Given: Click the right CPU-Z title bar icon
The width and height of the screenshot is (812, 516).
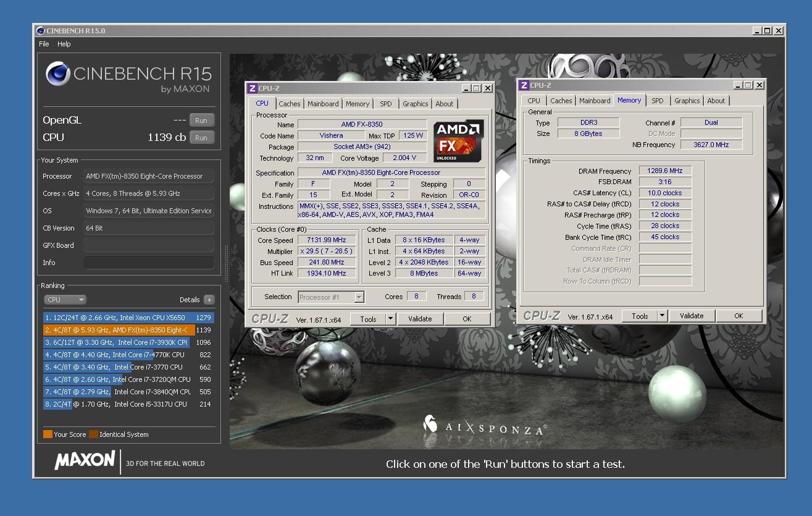Looking at the screenshot, I should coord(524,85).
